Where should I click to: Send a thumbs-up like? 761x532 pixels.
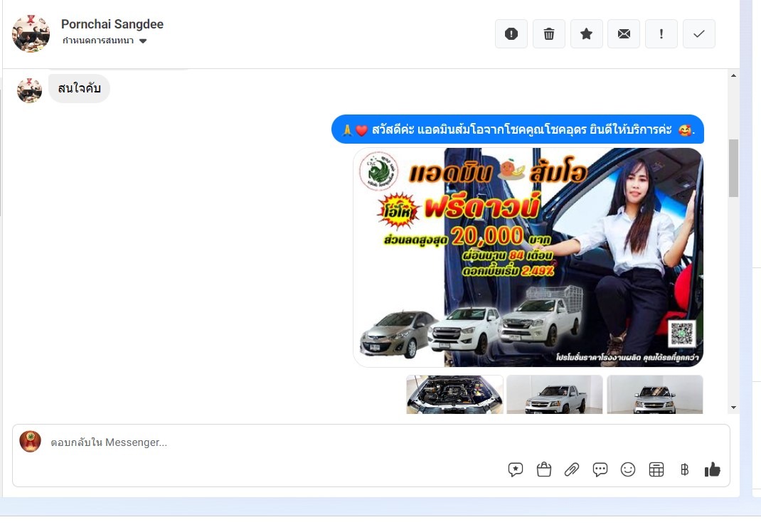coord(713,469)
